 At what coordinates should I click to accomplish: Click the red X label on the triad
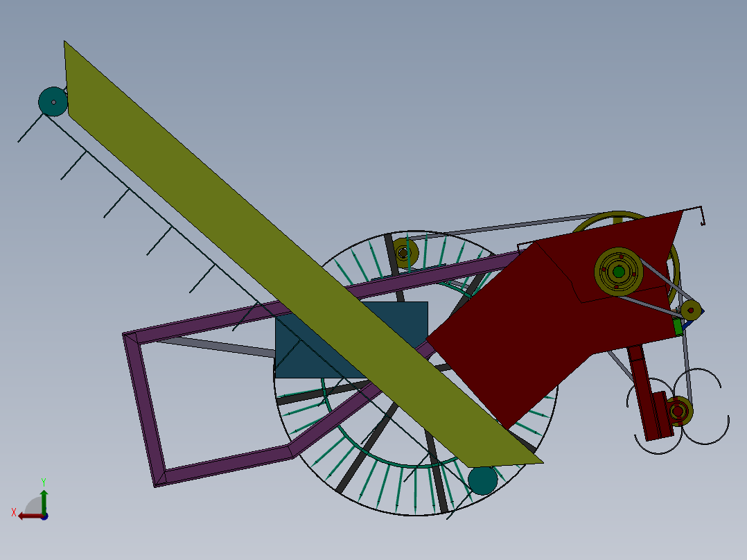(14, 512)
